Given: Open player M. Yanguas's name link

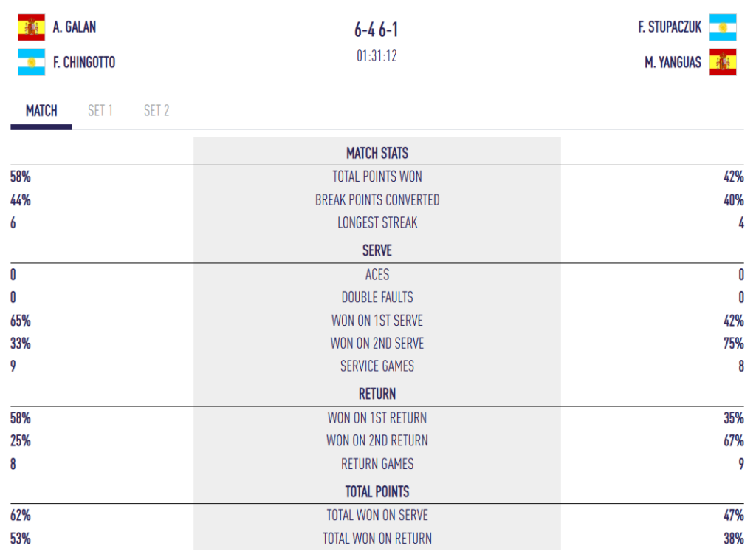Looking at the screenshot, I should tap(673, 63).
